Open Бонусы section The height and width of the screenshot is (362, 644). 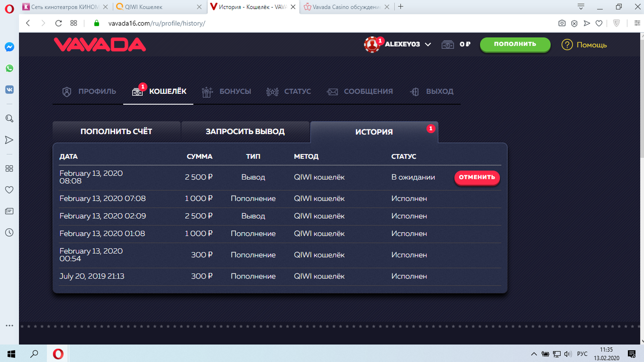[x=226, y=92]
